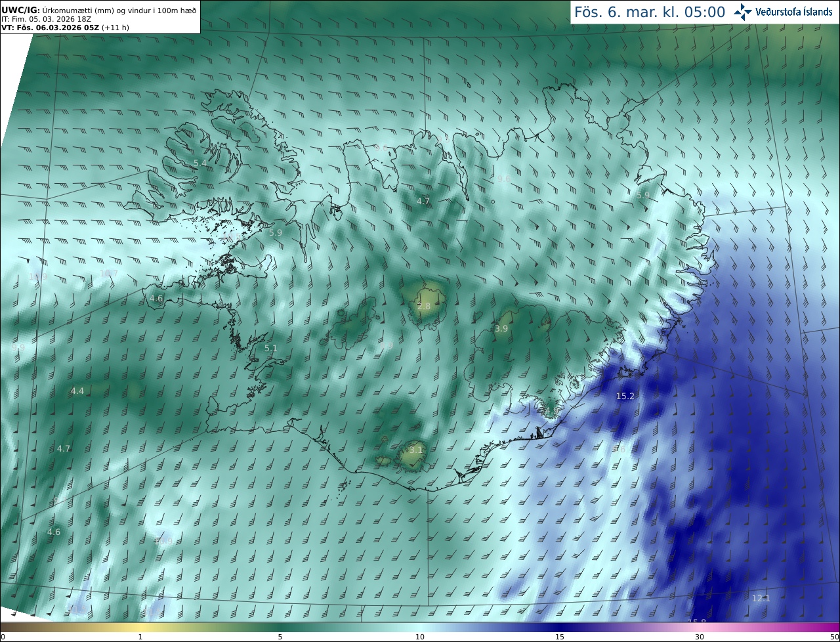Click the yellow 1 mm color on the scale

pos(140,628)
